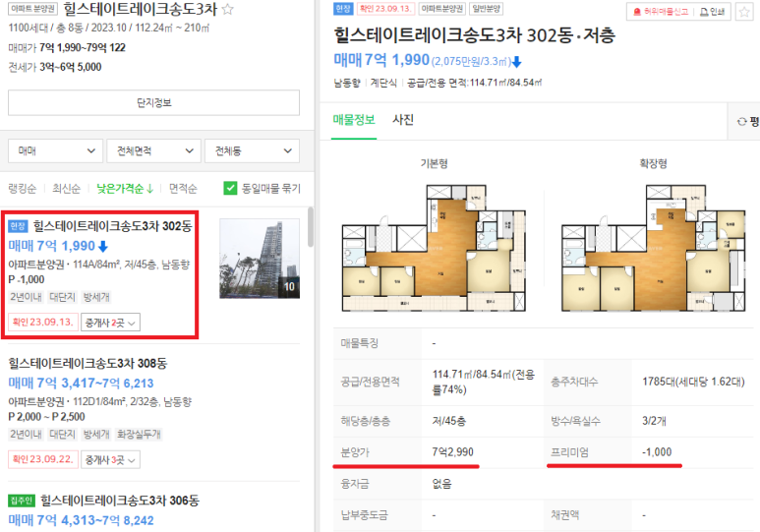Click the 프리미엄 value -1,000
Screen dimensions: 760x532
[x=657, y=452]
